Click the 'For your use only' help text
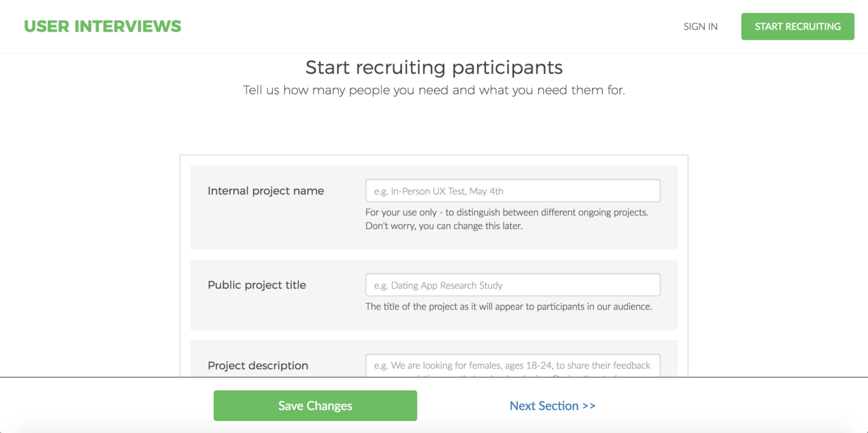The image size is (868, 433). tap(507, 213)
